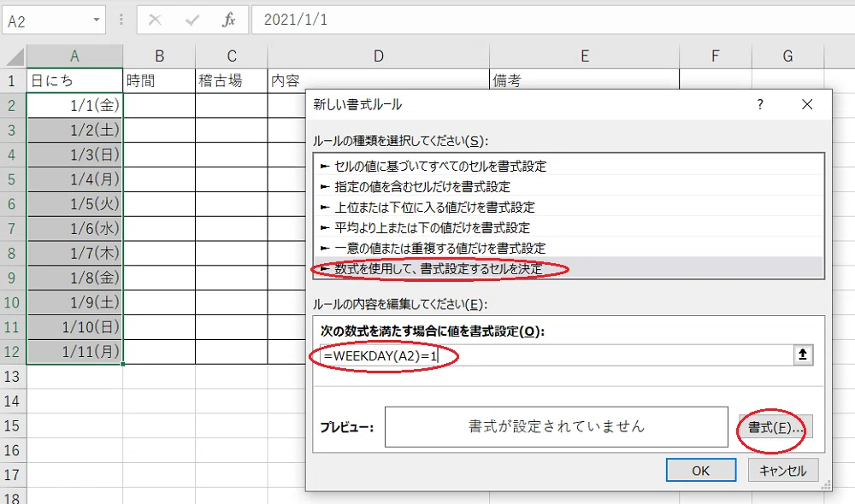Click cell 備考
Image resolution: width=855 pixels, height=504 pixels.
585,81
